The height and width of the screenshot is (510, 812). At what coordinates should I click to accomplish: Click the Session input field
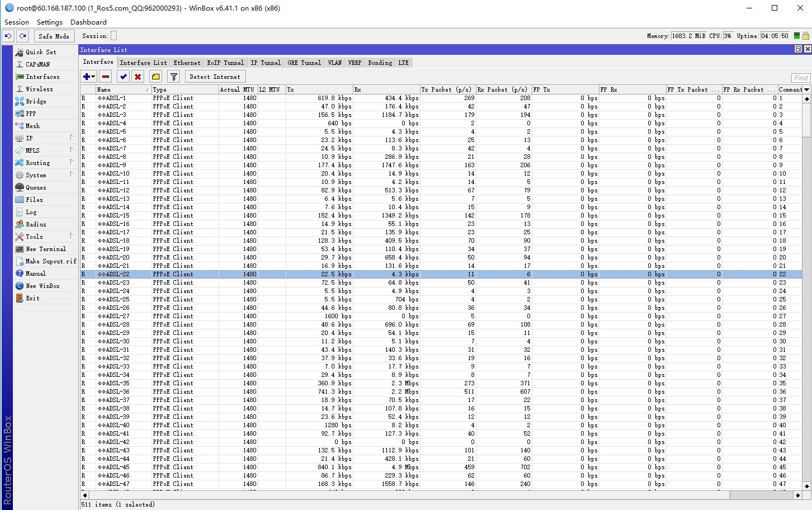pyautogui.click(x=114, y=36)
